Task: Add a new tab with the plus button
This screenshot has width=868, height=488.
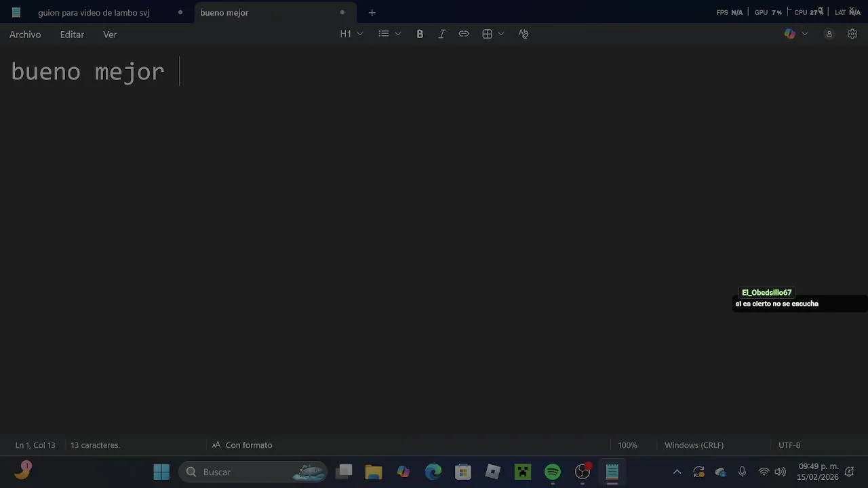Action: coord(372,12)
